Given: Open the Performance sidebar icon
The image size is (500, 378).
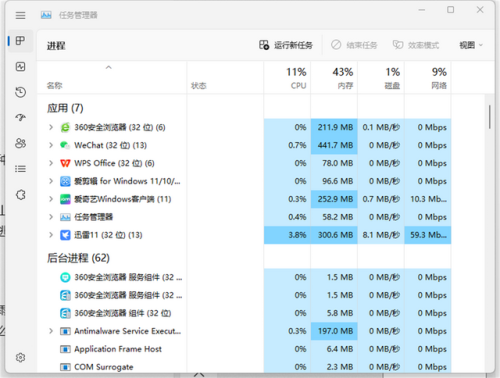Looking at the screenshot, I should click(20, 67).
